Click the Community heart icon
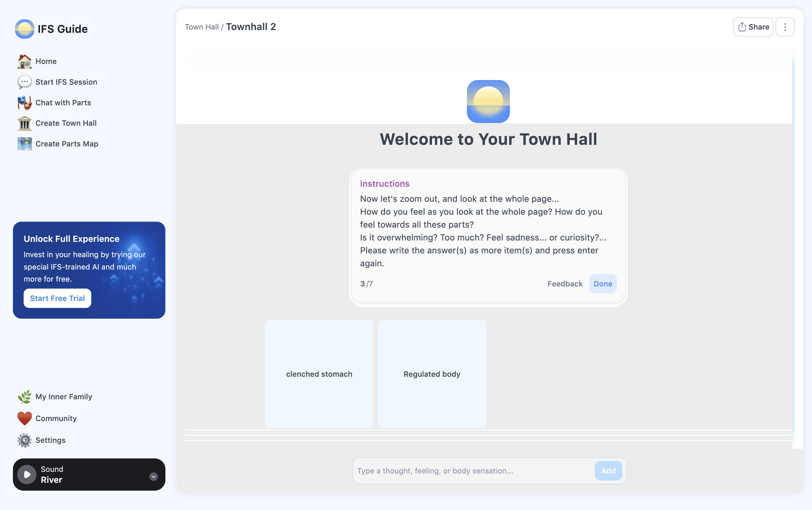The width and height of the screenshot is (812, 510). point(25,418)
